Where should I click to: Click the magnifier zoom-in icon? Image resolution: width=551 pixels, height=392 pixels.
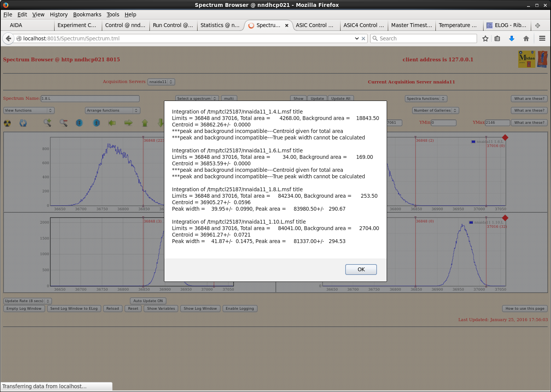pyautogui.click(x=47, y=123)
